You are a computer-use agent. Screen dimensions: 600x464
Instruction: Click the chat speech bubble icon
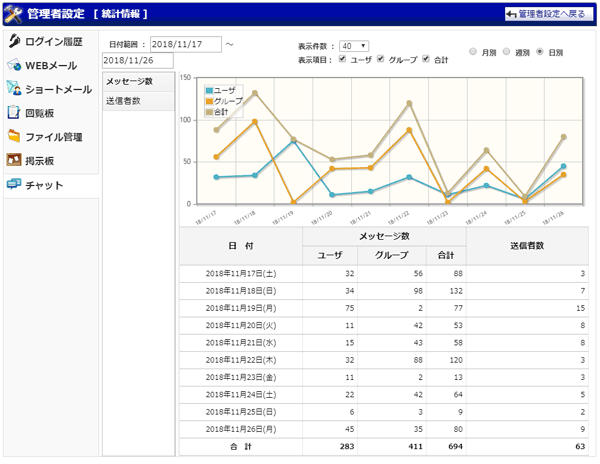pyautogui.click(x=14, y=184)
